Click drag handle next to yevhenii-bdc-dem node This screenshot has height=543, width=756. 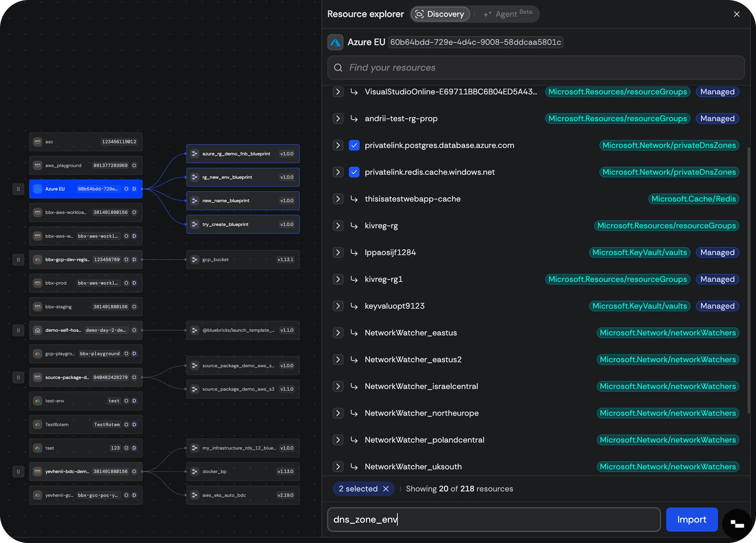tap(18, 471)
